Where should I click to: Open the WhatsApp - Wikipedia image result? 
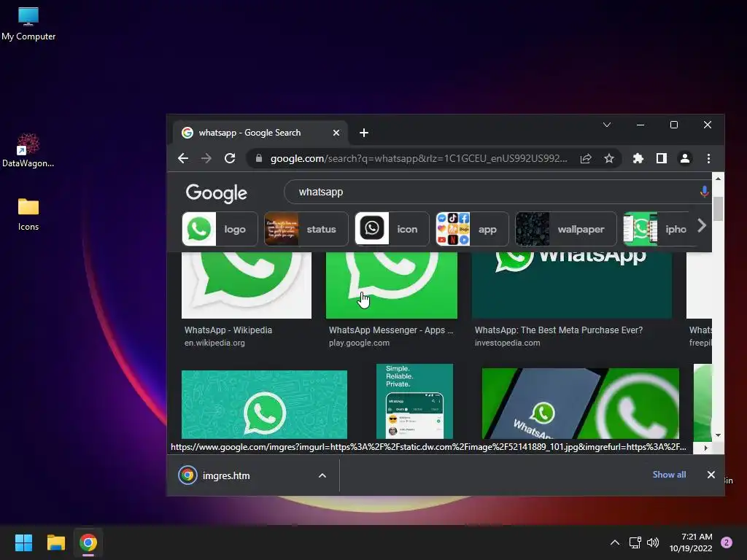click(x=247, y=285)
